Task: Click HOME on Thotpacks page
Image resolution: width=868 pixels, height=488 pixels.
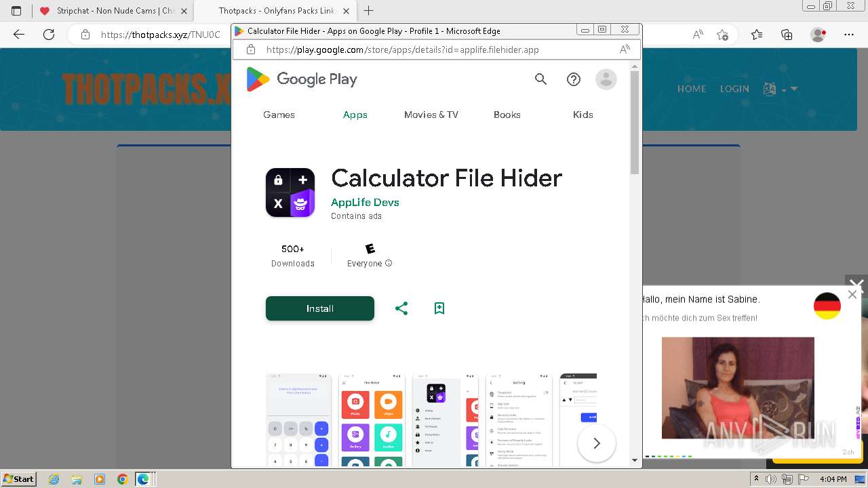Action: (x=692, y=89)
